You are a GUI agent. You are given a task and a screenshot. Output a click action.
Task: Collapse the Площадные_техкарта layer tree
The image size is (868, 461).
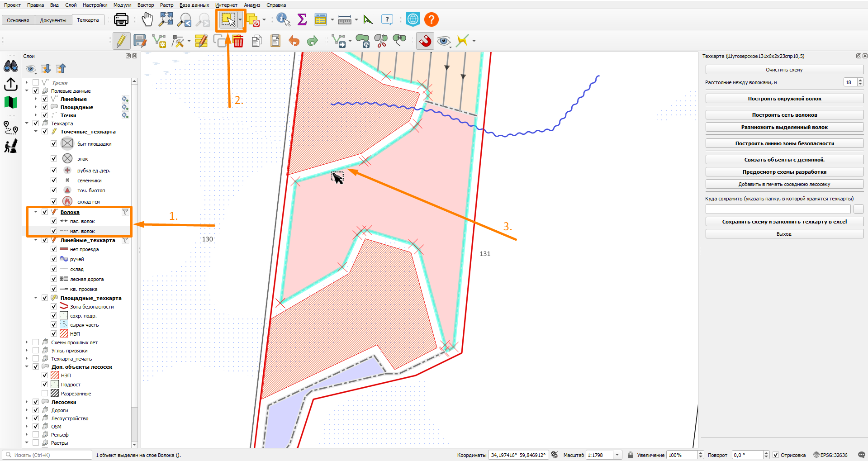coord(36,298)
